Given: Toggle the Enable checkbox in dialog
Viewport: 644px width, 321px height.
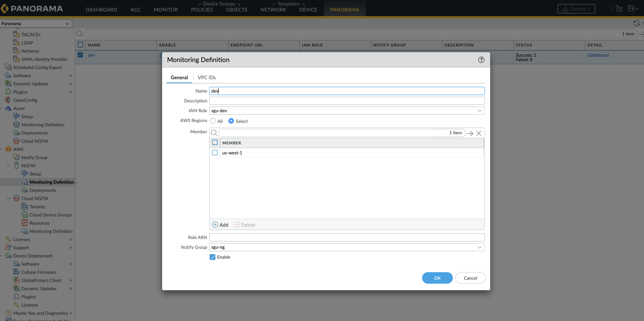Looking at the screenshot, I should (213, 257).
